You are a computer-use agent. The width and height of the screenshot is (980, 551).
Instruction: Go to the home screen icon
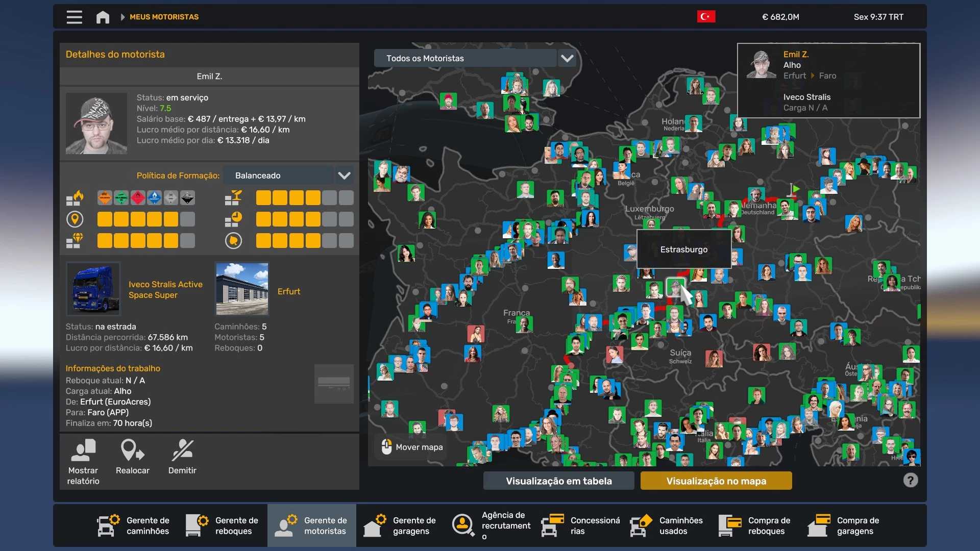103,17
